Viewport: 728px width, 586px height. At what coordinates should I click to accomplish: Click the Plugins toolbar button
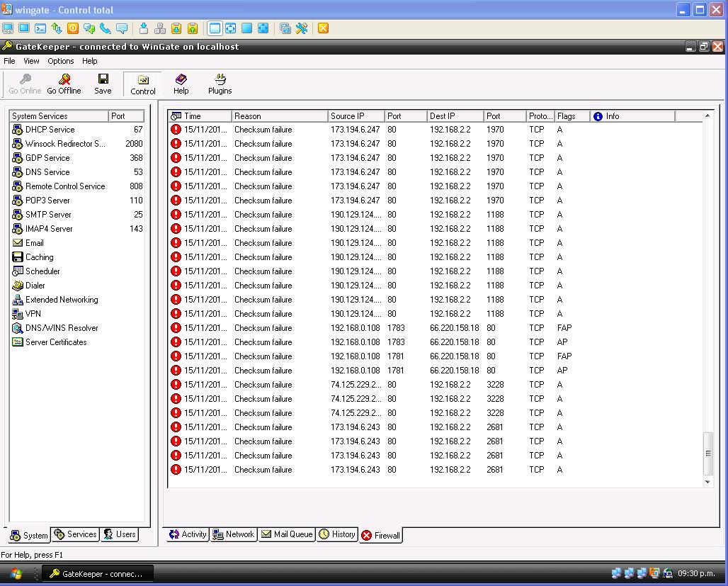[x=220, y=84]
